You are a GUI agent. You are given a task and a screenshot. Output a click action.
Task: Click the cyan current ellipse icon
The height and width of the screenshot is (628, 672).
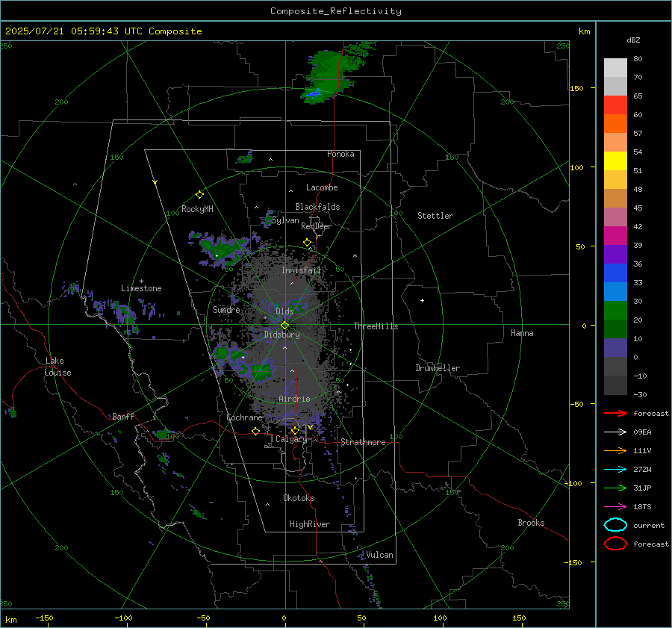pyautogui.click(x=615, y=525)
